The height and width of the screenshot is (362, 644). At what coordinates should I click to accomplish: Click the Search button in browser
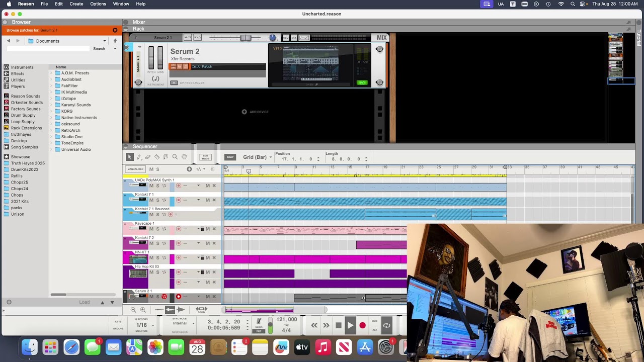click(99, 49)
